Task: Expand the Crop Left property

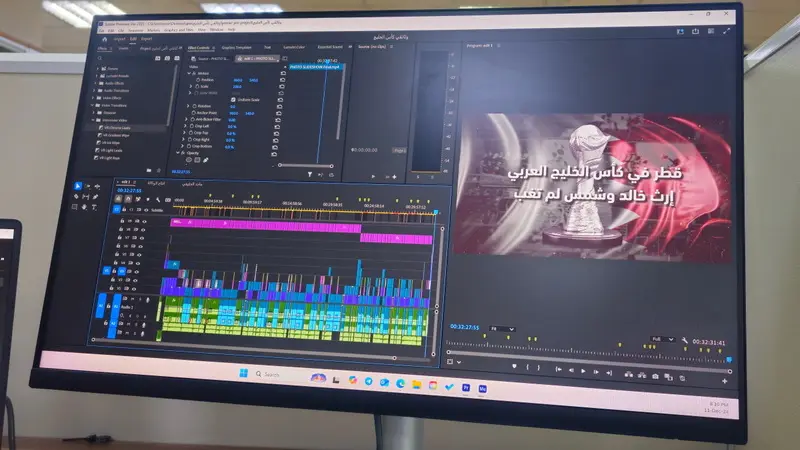Action: 186,126
